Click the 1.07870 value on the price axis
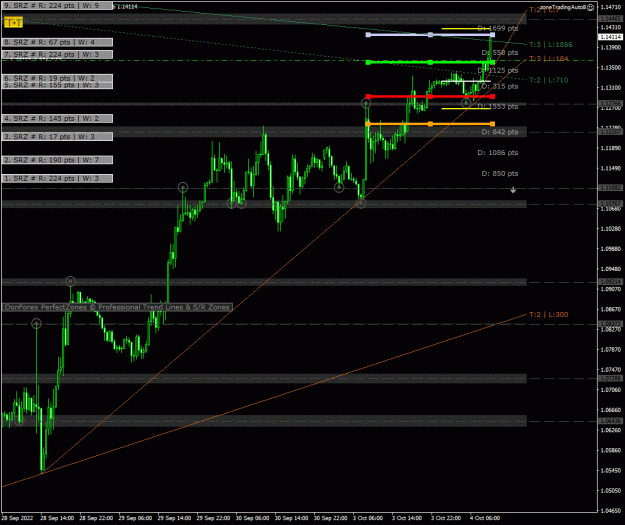The width and height of the screenshot is (625, 525). tap(611, 350)
